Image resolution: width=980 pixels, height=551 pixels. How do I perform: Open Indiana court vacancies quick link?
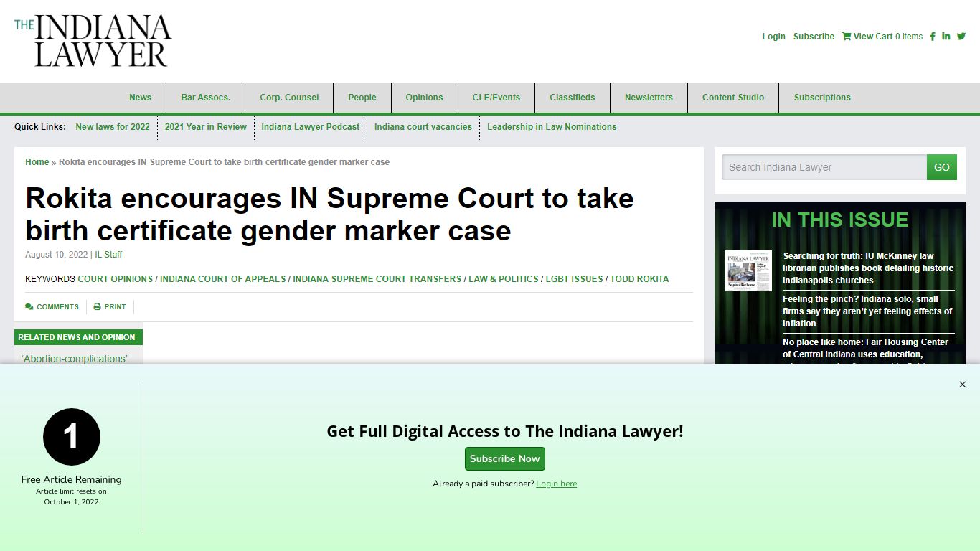(423, 127)
